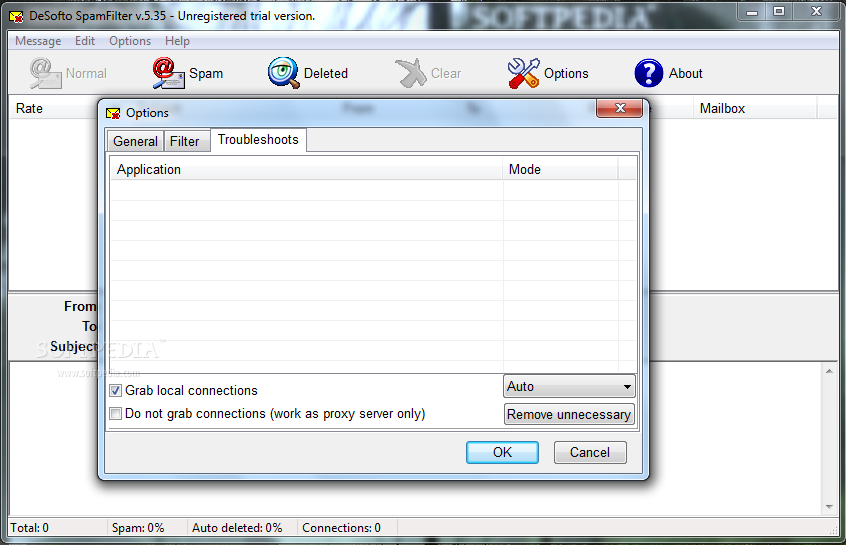
Task: Click the Normal mail toolbar icon
Action: [x=45, y=73]
